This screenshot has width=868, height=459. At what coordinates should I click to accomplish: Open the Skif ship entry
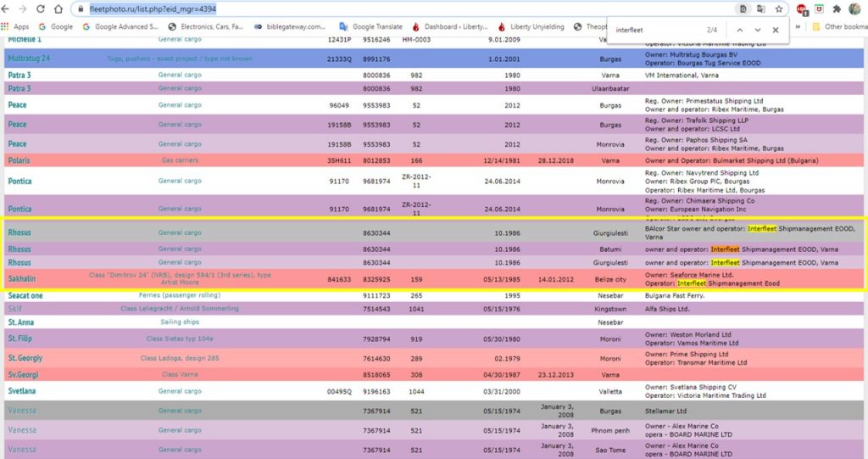(15, 309)
